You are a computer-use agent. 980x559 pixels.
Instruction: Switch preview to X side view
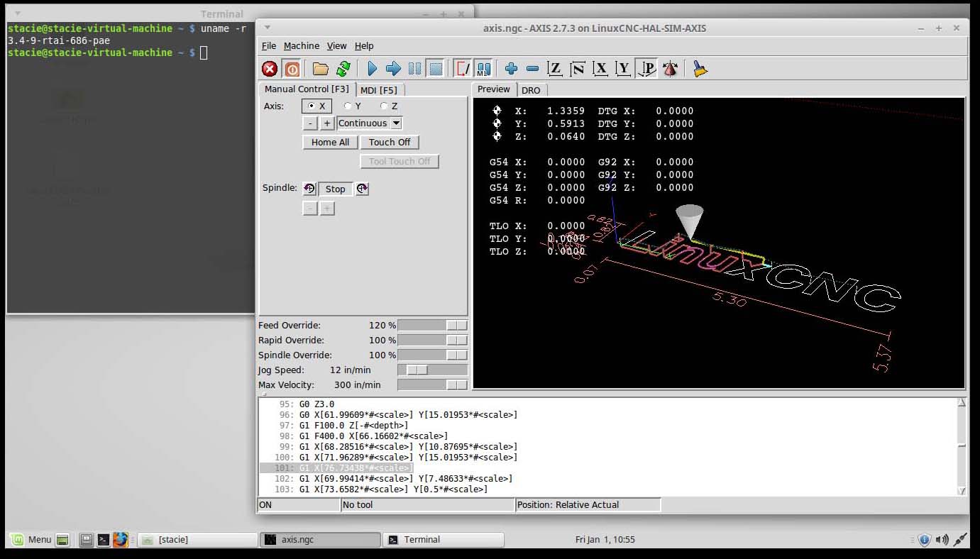point(600,69)
